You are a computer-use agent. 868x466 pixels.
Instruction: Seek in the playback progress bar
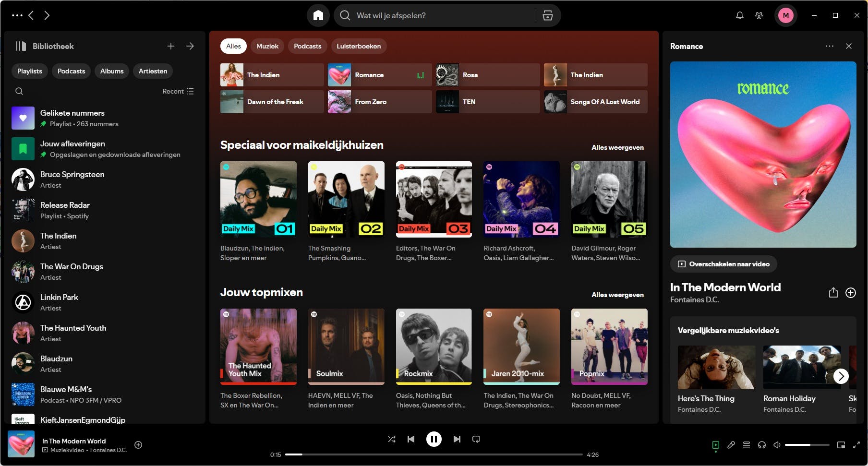(x=434, y=454)
